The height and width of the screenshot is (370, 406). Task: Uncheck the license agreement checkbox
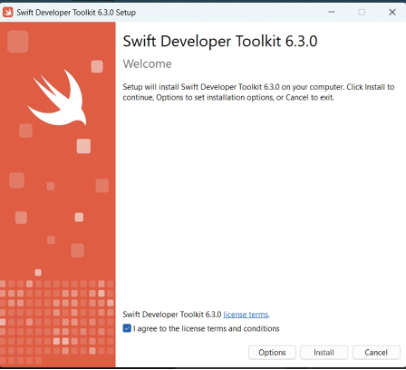127,328
